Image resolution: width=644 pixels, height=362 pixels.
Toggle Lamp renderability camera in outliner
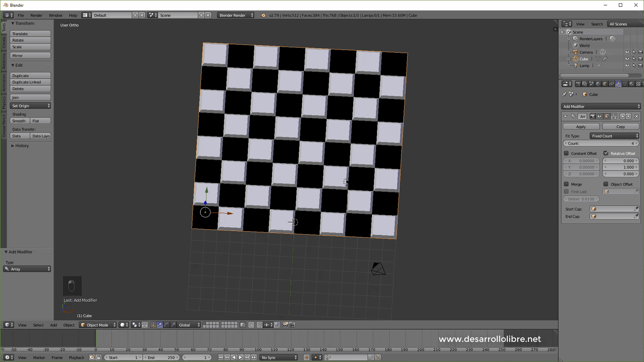click(640, 66)
